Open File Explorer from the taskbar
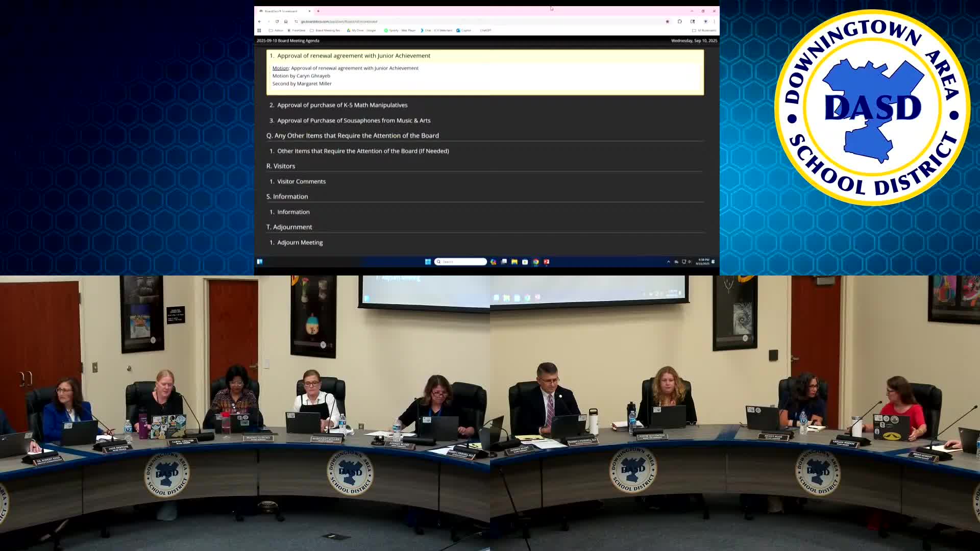Screen dimensions: 980x551 click(514, 262)
